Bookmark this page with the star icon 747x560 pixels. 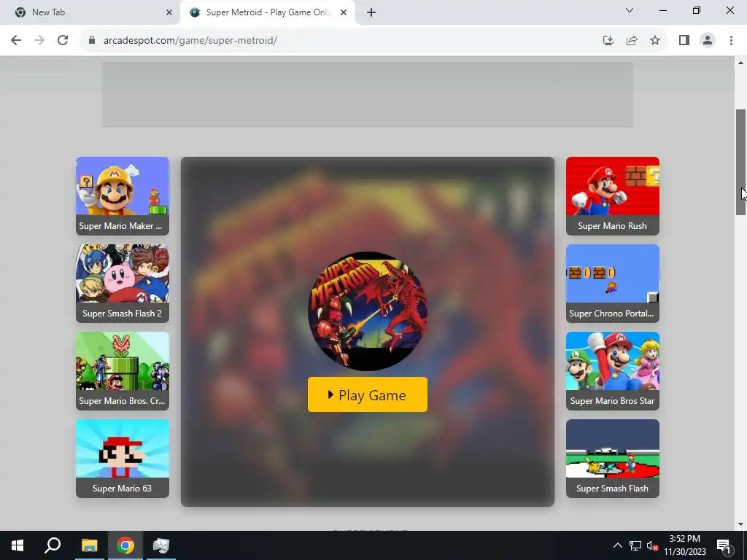(655, 41)
